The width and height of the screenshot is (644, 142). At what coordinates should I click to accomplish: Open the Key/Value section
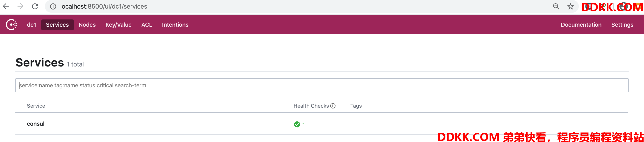point(118,25)
